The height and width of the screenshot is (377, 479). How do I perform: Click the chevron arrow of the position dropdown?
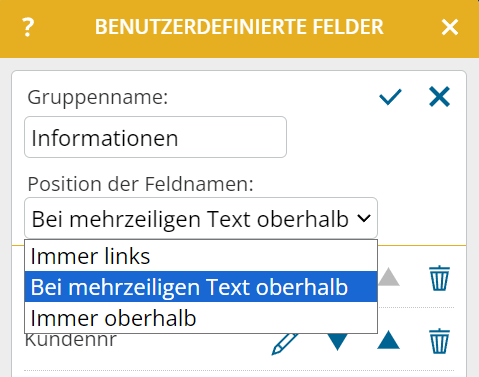(364, 219)
